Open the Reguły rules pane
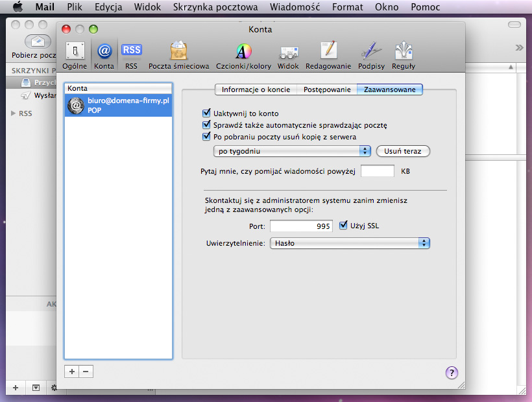This screenshot has width=532, height=402. [404, 55]
